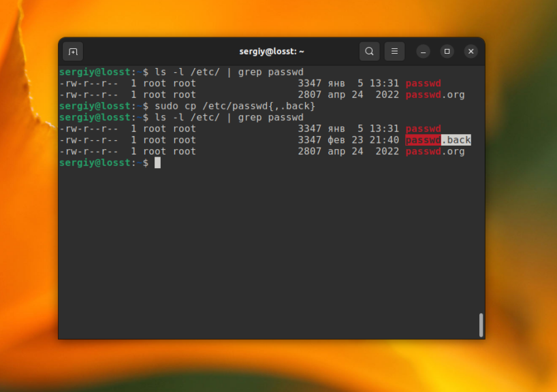Click the highlighted passwd.back filename
Image resolution: width=557 pixels, height=392 pixels.
pos(438,140)
